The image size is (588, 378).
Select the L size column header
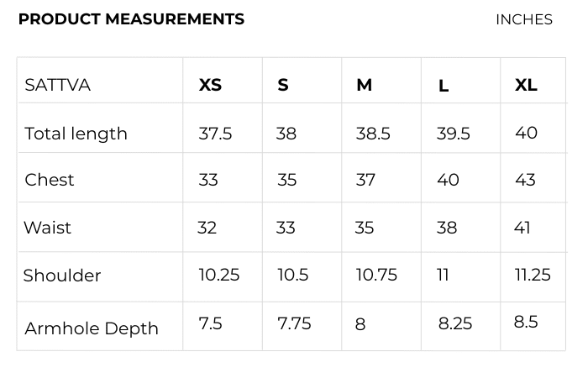[x=444, y=86]
